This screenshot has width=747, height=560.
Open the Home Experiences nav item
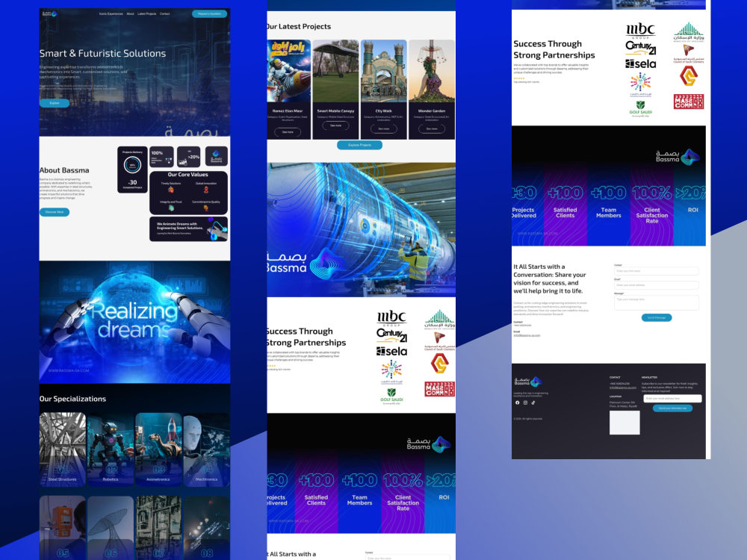pyautogui.click(x=111, y=13)
